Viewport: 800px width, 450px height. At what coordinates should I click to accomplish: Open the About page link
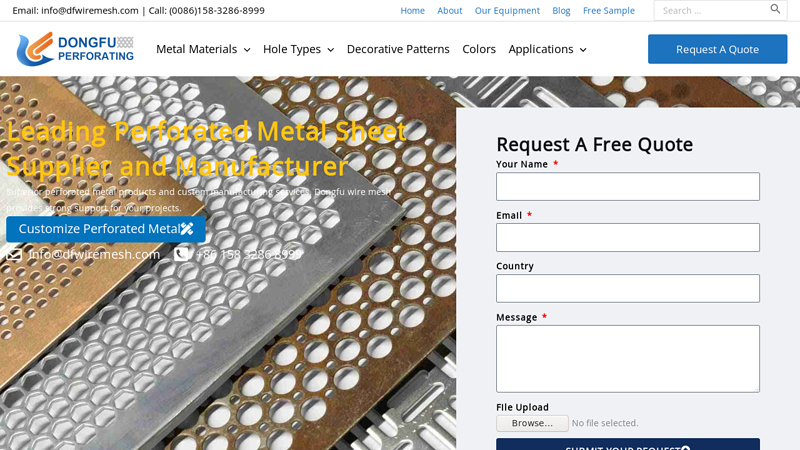[449, 10]
